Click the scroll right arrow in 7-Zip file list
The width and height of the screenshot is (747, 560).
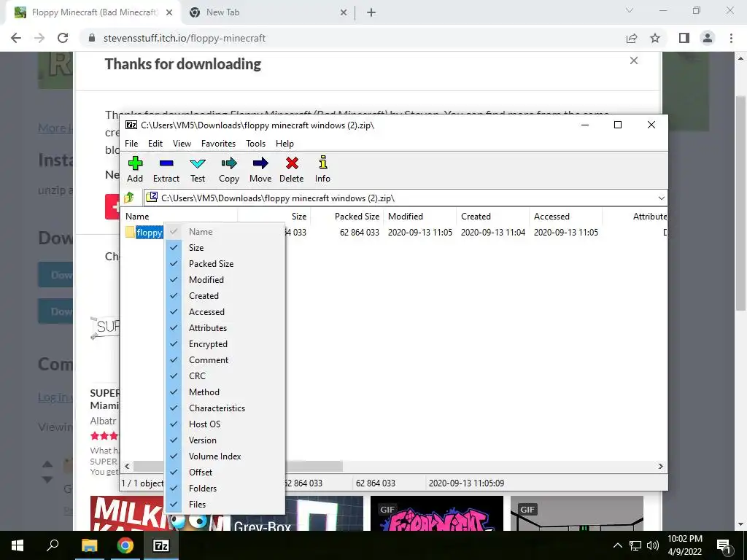pos(661,466)
